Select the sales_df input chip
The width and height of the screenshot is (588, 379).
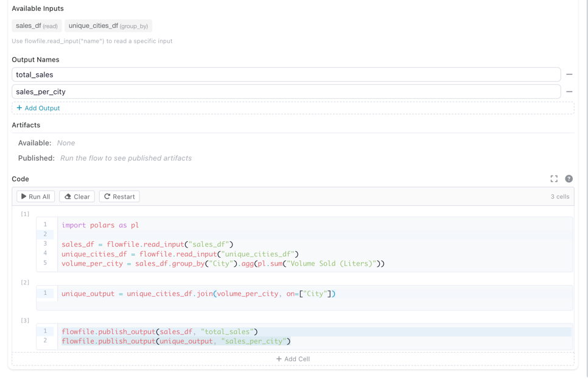click(37, 26)
